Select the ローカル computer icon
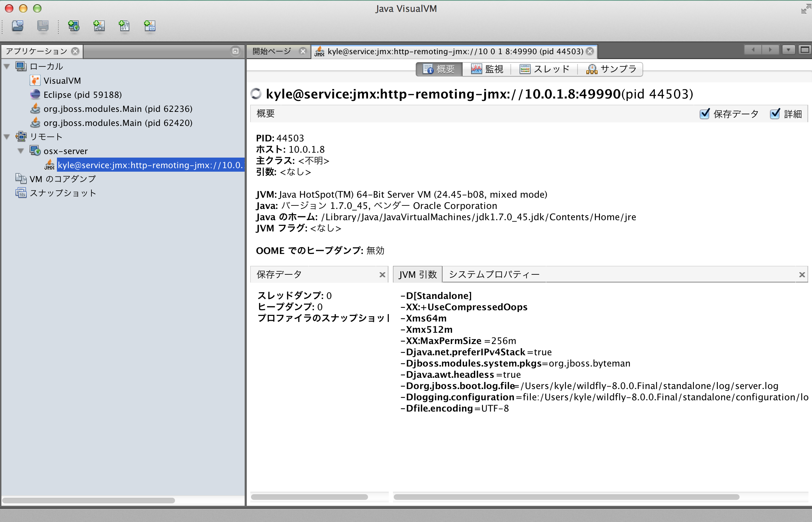Viewport: 812px width, 522px height. click(x=21, y=66)
